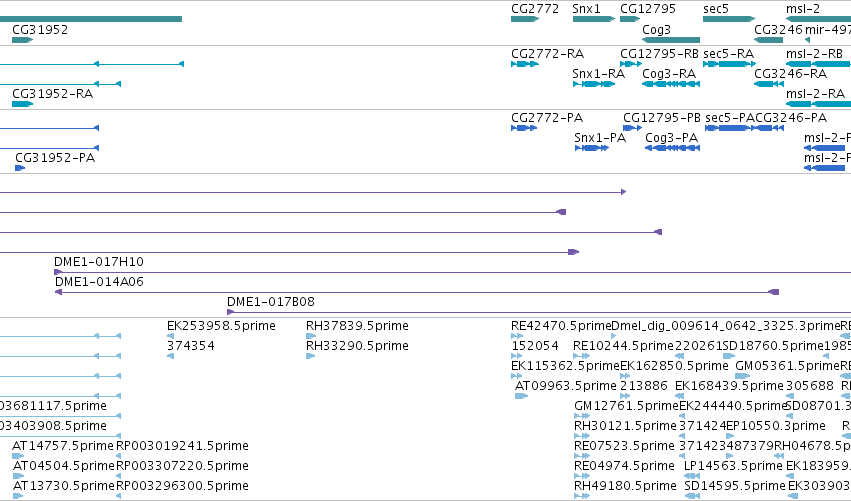Screen dimensions: 851x501
Task: Open EST AT14757.5prime
Action: click(63, 446)
